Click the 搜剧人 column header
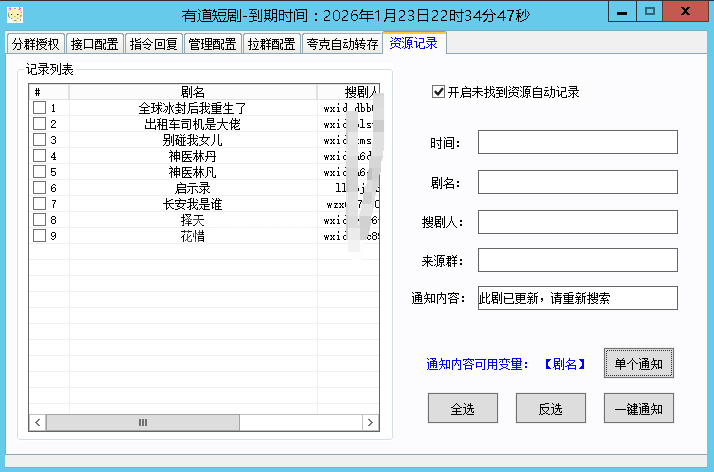714x472 pixels. pos(348,92)
